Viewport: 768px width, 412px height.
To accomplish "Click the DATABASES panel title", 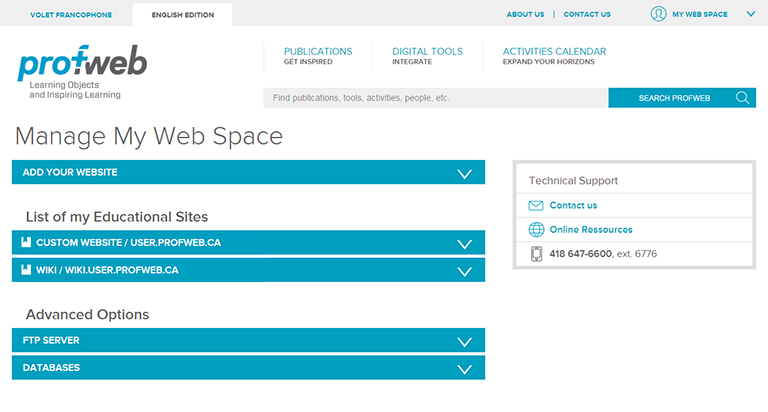I will [51, 367].
